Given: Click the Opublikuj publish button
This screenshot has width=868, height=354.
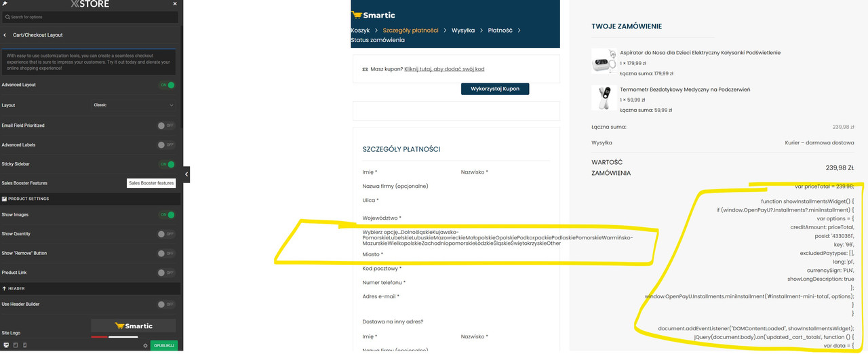Looking at the screenshot, I should pos(164,345).
